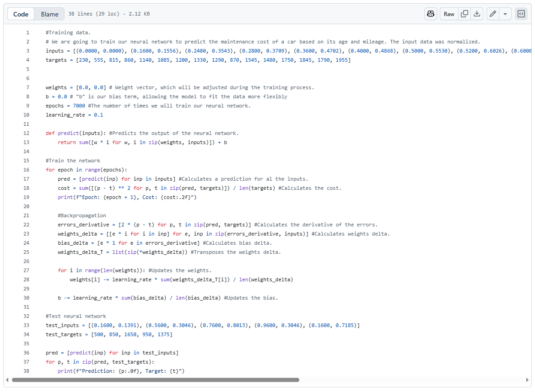Click scroll left arrow on horizontal scrollbar
The width and height of the screenshot is (535, 392).
[x=7, y=380]
